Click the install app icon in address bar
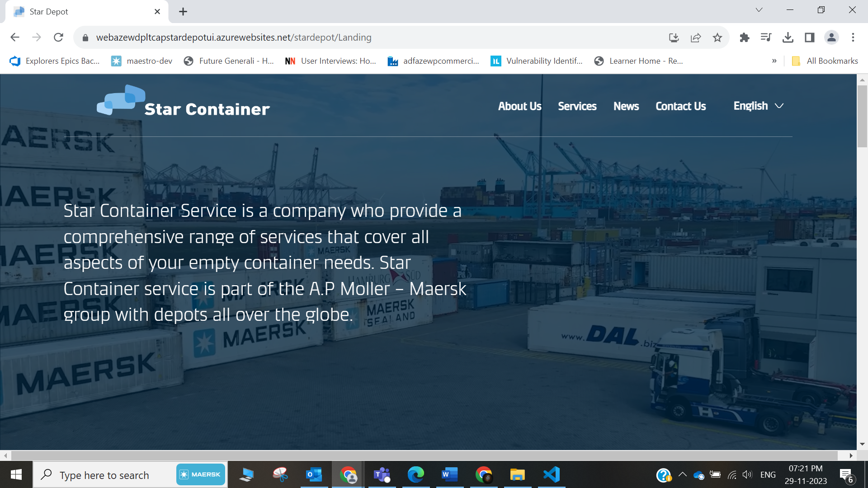 click(x=674, y=38)
